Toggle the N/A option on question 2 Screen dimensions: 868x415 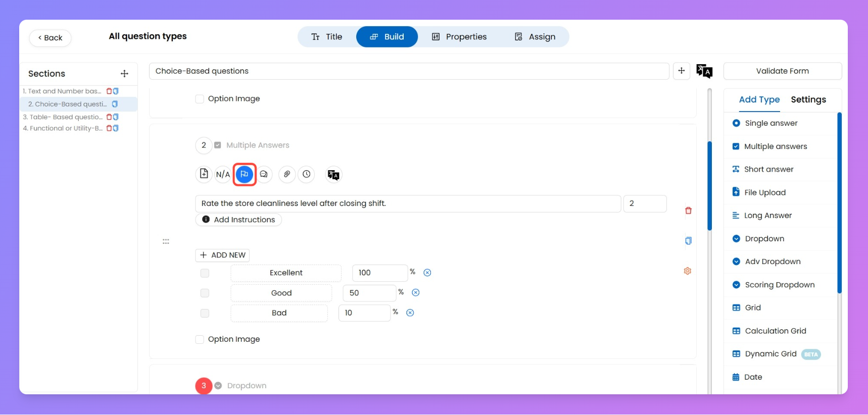[x=223, y=174]
